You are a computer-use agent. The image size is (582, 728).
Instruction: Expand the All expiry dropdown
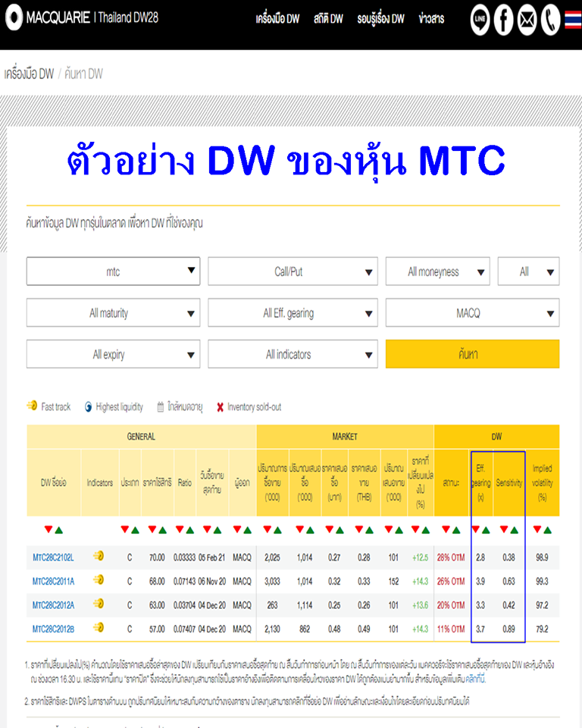point(113,354)
